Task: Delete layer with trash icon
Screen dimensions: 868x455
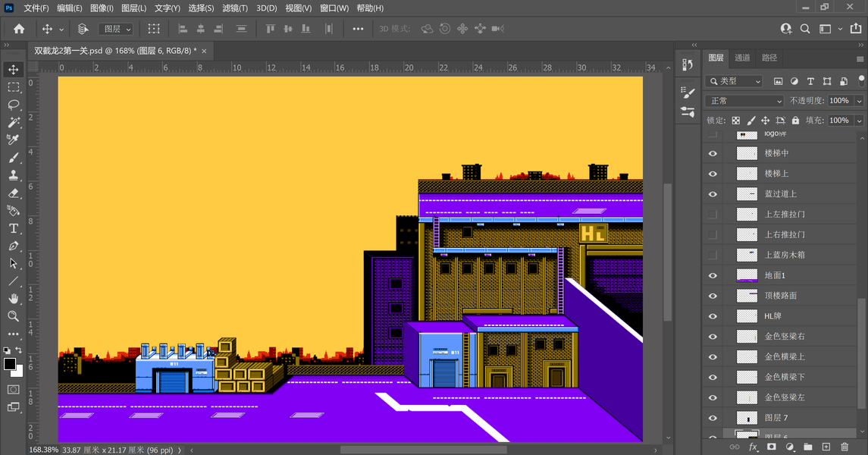Action: click(844, 447)
